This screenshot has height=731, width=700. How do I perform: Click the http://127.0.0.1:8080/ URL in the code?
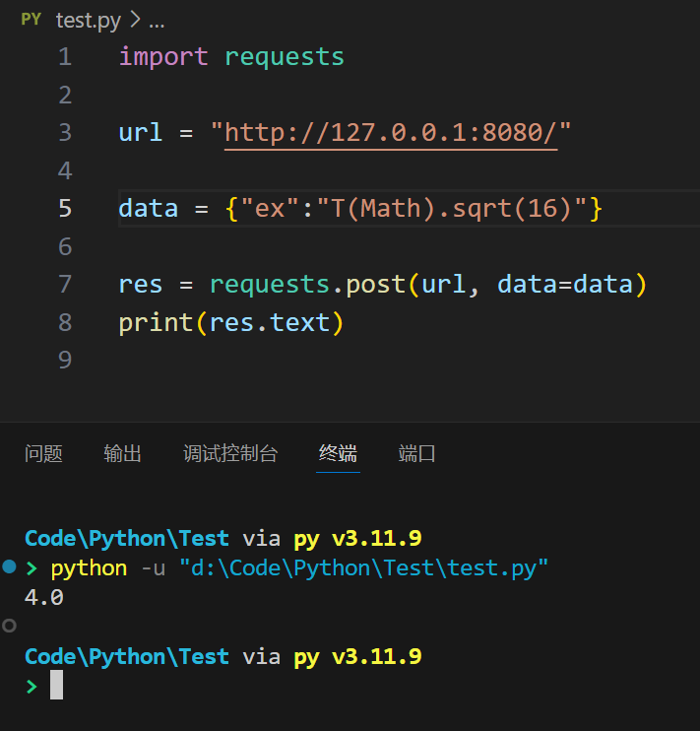point(391,132)
